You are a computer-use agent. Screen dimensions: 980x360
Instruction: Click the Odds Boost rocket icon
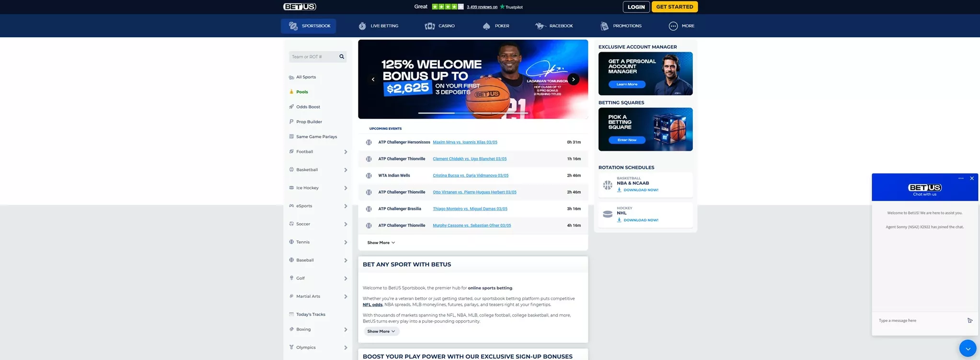pyautogui.click(x=291, y=107)
